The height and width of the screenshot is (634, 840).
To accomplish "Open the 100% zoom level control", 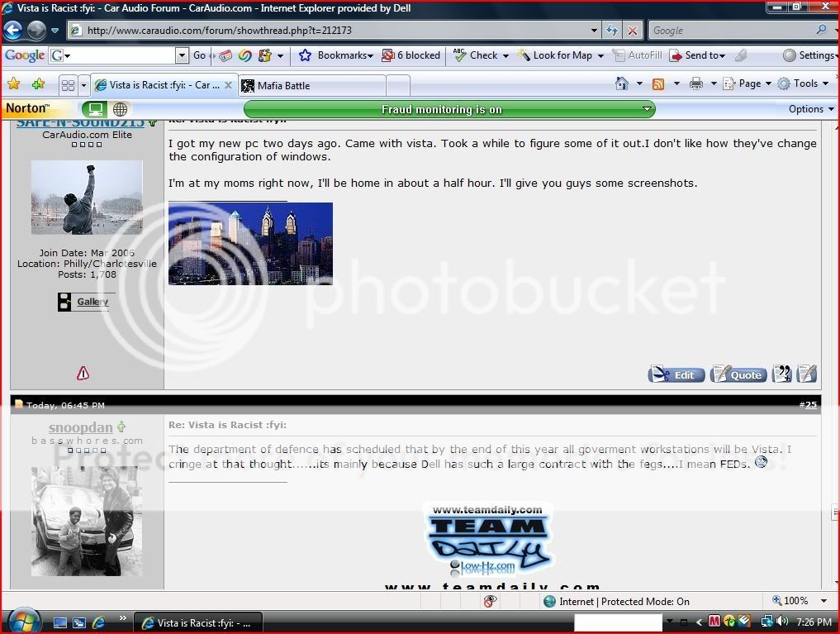I will coord(800,601).
